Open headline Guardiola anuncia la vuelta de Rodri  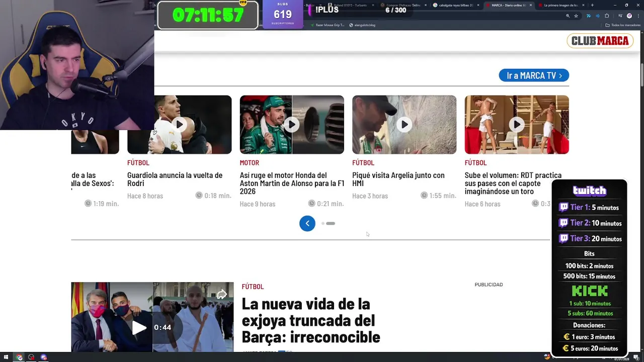[x=175, y=179]
